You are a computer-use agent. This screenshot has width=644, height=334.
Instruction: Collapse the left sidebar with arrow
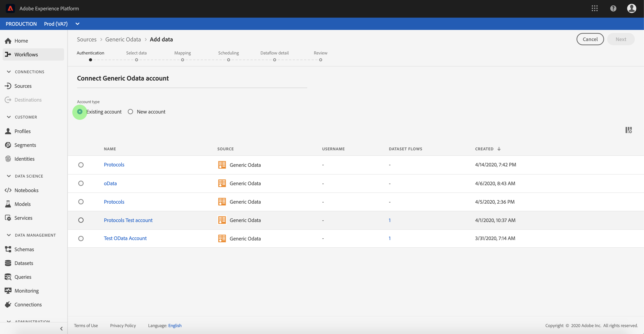(x=61, y=328)
